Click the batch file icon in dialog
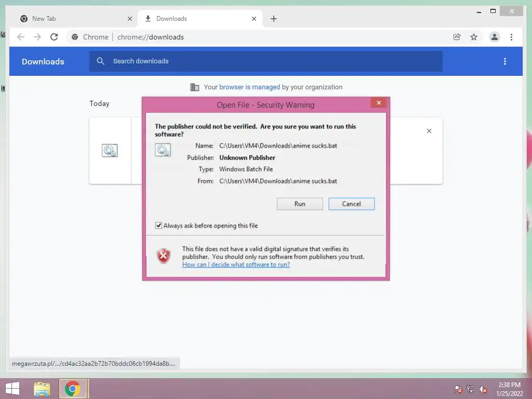This screenshot has width=532, height=399. 163,150
